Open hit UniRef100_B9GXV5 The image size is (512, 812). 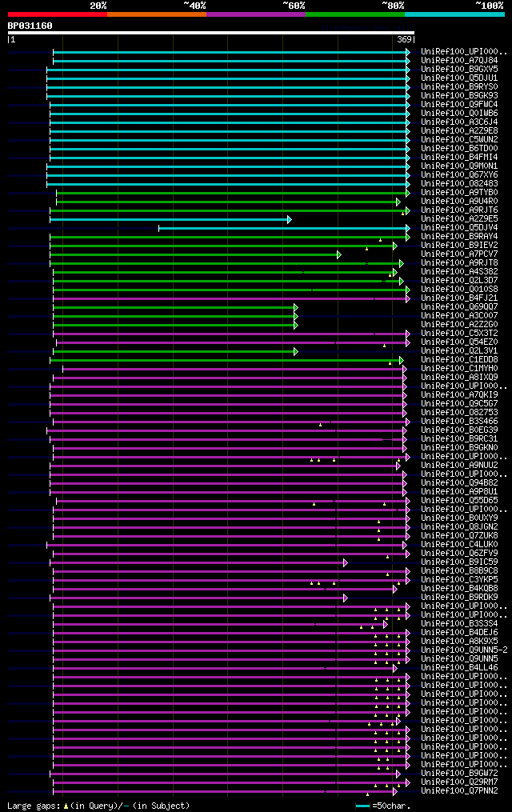pyautogui.click(x=460, y=70)
